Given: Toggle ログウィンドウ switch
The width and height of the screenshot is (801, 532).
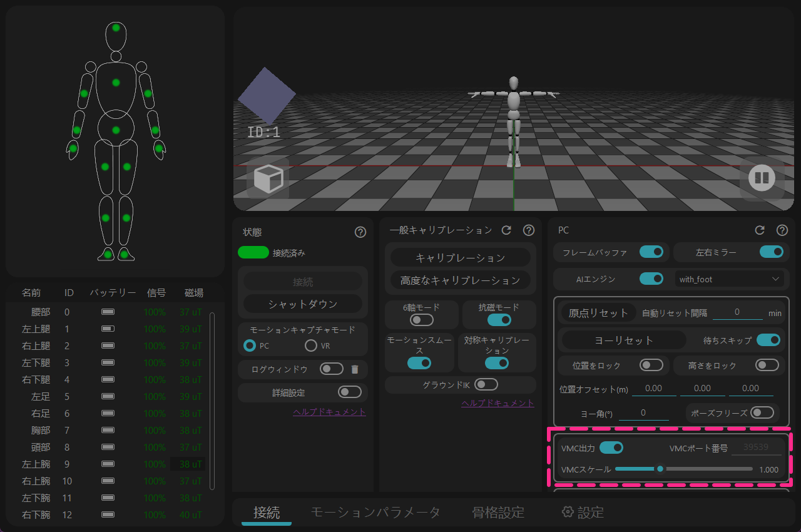Looking at the screenshot, I should click(332, 369).
